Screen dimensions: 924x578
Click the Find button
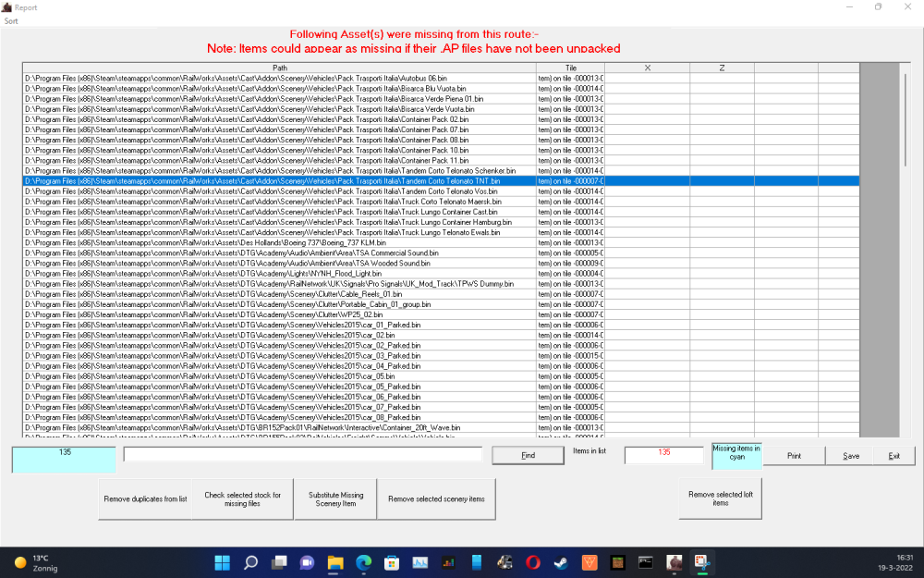coord(528,455)
